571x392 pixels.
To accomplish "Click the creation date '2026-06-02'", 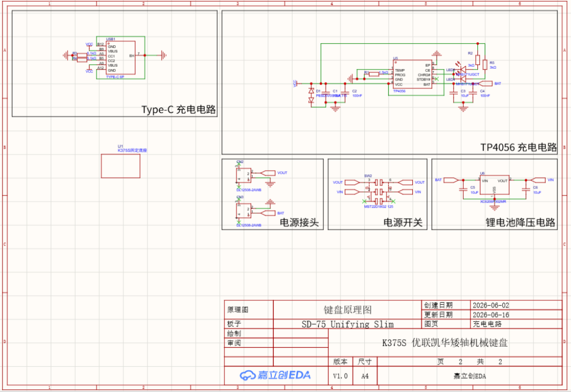I will (x=491, y=305).
